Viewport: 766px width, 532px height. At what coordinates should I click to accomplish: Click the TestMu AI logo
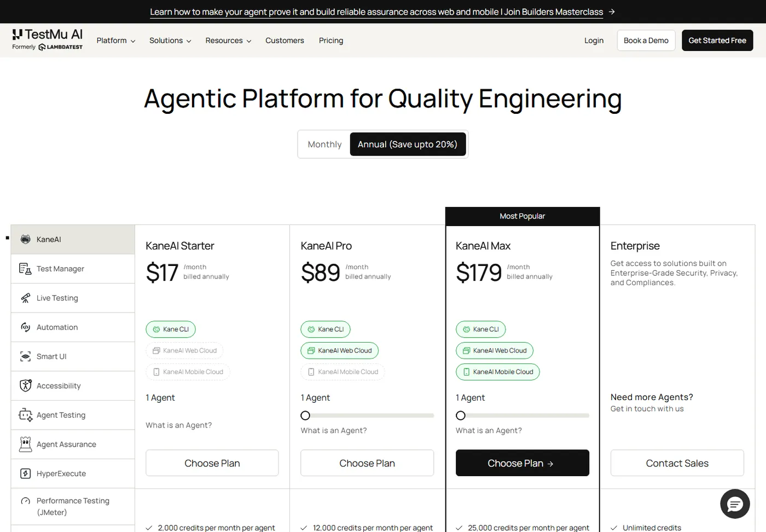48,39
